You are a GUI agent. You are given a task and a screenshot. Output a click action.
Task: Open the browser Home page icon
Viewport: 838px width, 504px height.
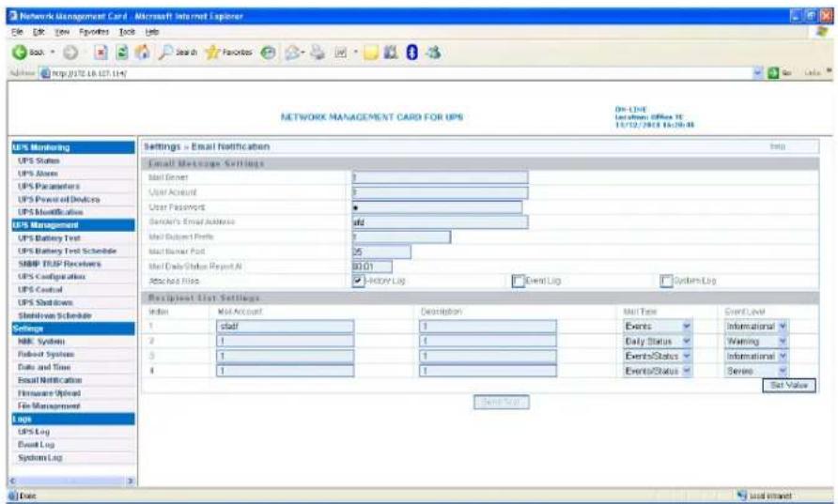pos(142,53)
